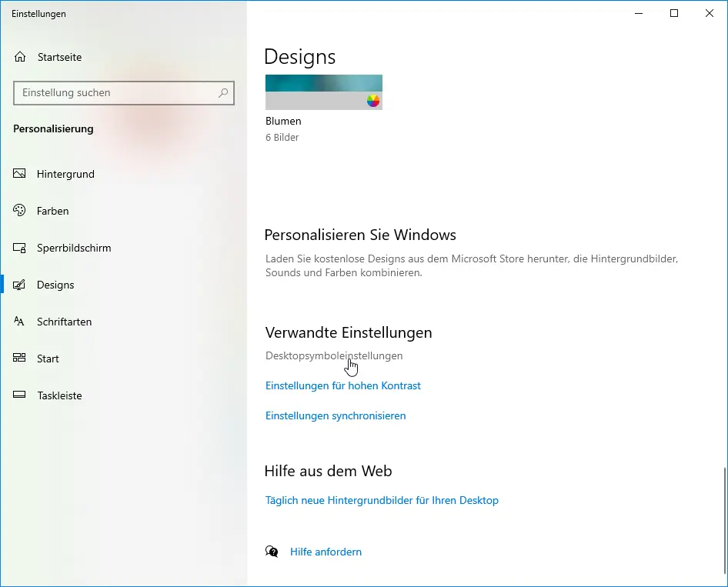The height and width of the screenshot is (587, 728).
Task: Maximize the Einstellungen window
Action: pyautogui.click(x=674, y=13)
